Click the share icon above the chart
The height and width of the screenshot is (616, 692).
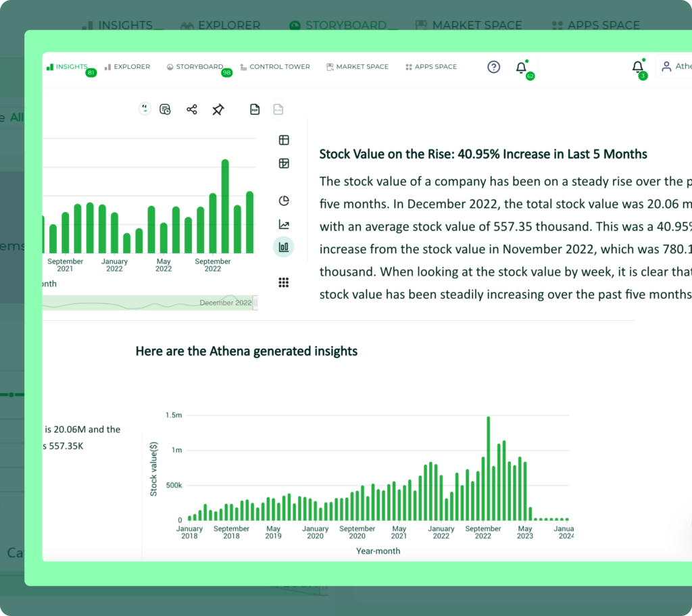192,109
